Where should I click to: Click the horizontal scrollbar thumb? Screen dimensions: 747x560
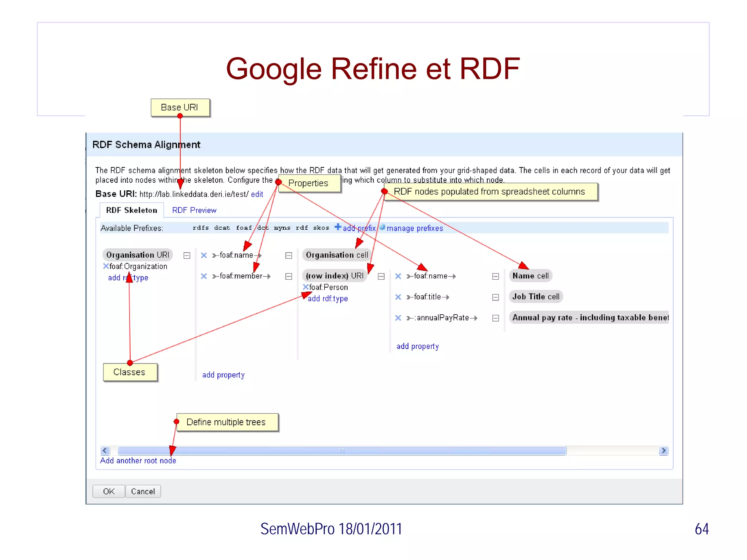tap(342, 451)
